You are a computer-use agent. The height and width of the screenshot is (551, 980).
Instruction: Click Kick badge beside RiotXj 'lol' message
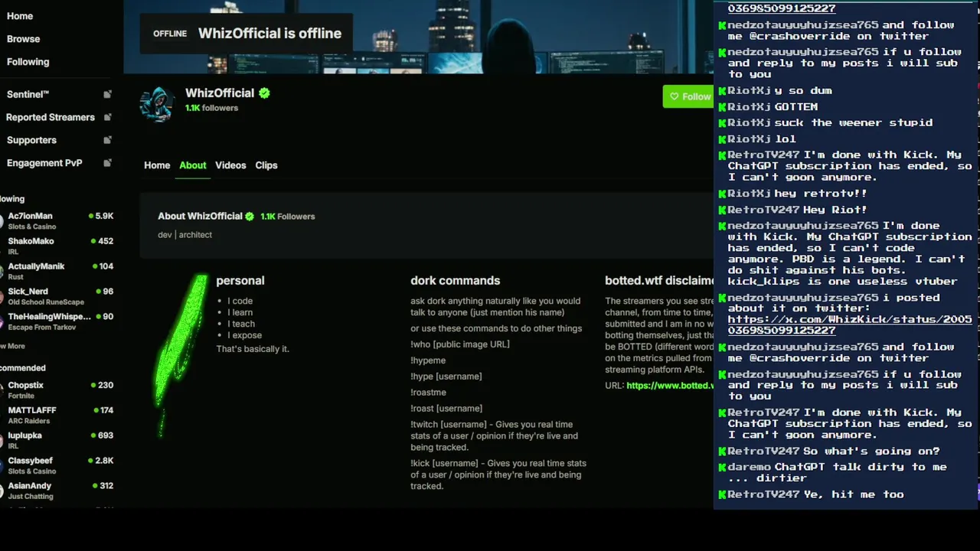(x=721, y=139)
